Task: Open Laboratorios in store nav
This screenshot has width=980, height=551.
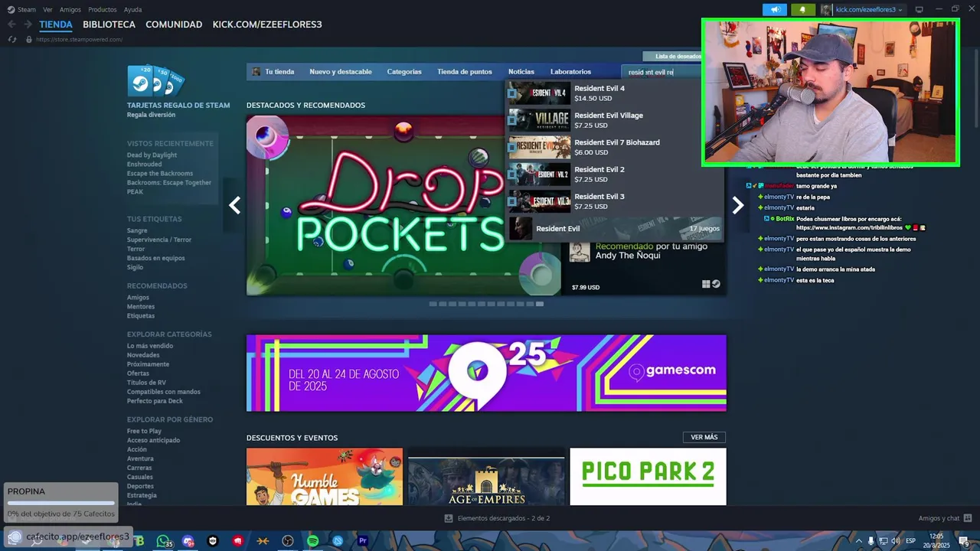Action: pyautogui.click(x=570, y=72)
